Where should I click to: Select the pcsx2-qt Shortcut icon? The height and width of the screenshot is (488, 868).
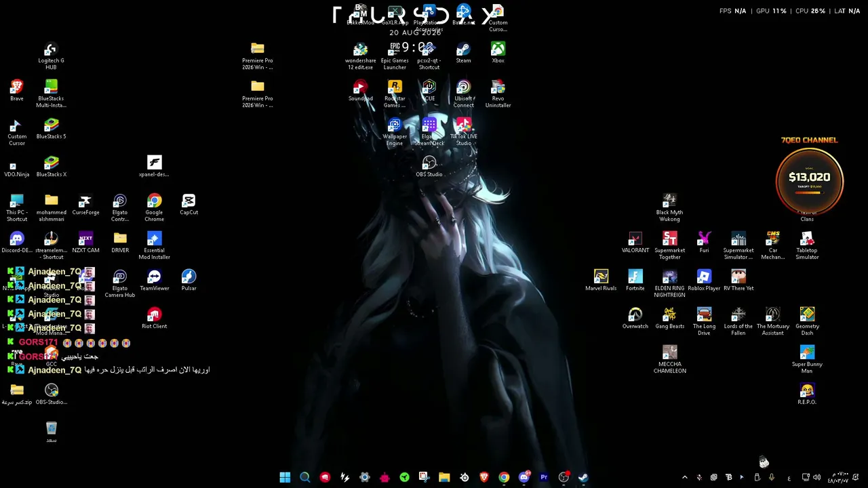point(429,56)
